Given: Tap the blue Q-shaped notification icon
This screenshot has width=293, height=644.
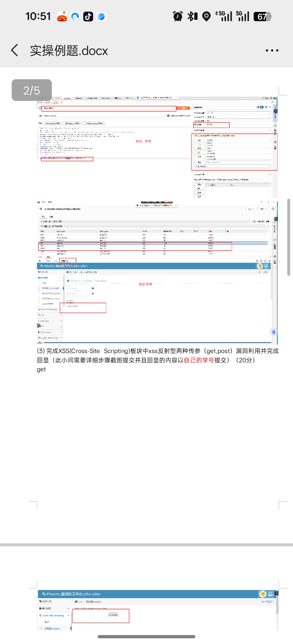Looking at the screenshot, I should click(x=75, y=17).
